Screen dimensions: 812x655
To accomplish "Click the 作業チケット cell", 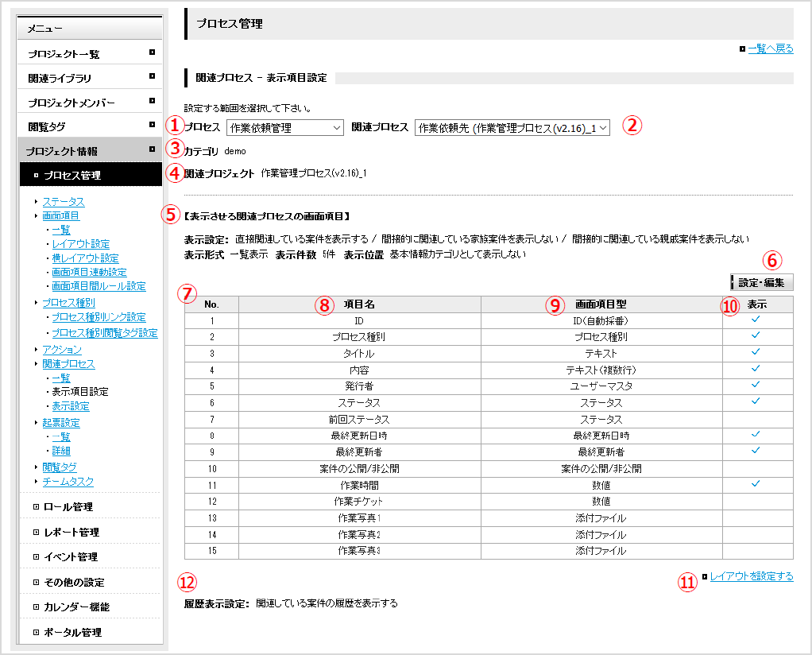I will coord(359,501).
